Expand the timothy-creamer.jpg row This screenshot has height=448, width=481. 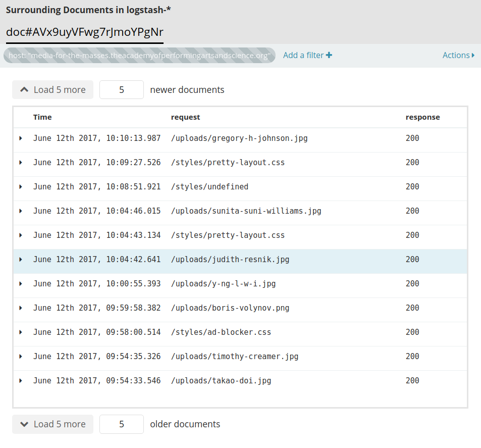click(21, 357)
